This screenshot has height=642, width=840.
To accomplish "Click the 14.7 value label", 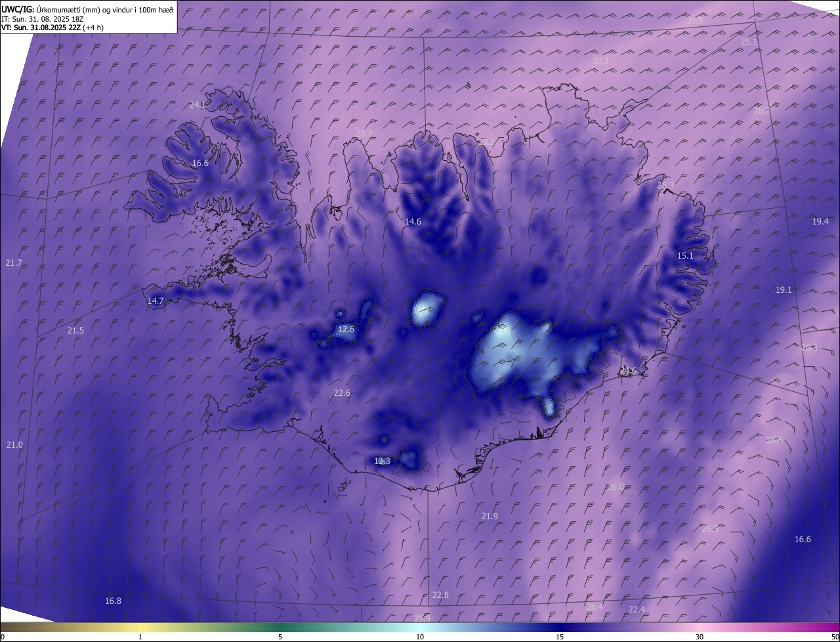I will pos(156,301).
